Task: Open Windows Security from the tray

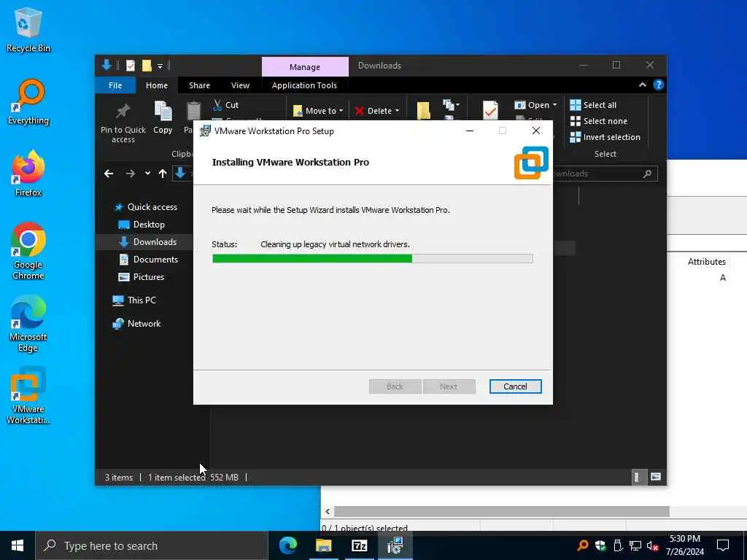Action: (600, 545)
